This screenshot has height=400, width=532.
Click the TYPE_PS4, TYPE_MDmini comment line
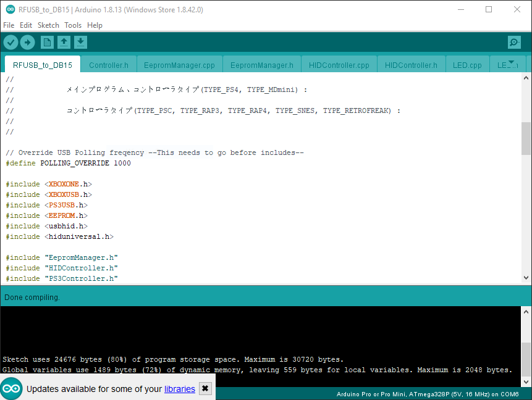click(156, 90)
